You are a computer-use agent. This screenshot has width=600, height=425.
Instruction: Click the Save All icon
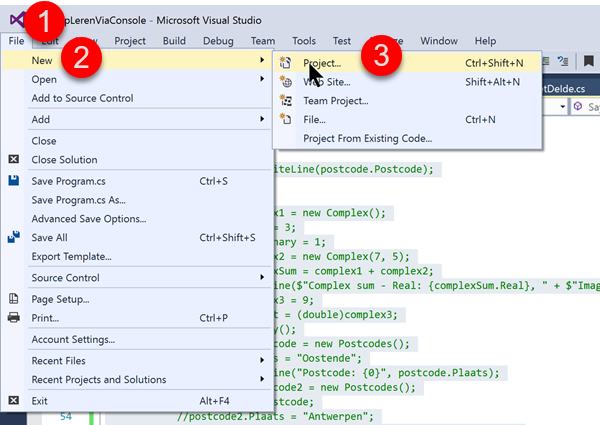point(14,237)
